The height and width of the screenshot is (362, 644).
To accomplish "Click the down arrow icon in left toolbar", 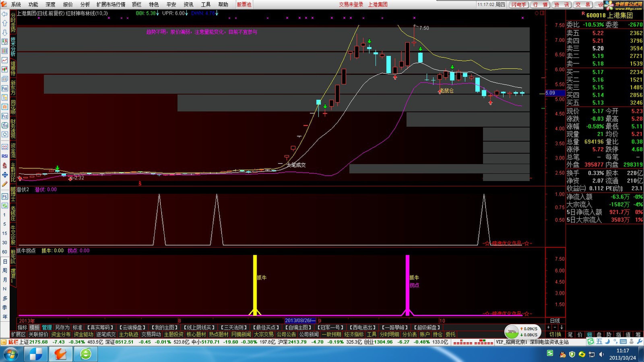I will [5, 33].
